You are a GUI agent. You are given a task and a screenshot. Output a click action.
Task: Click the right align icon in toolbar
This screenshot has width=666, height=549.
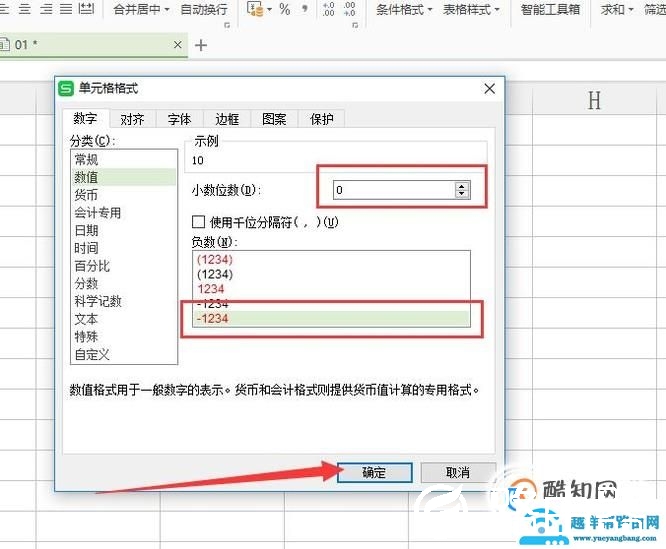coord(46,8)
